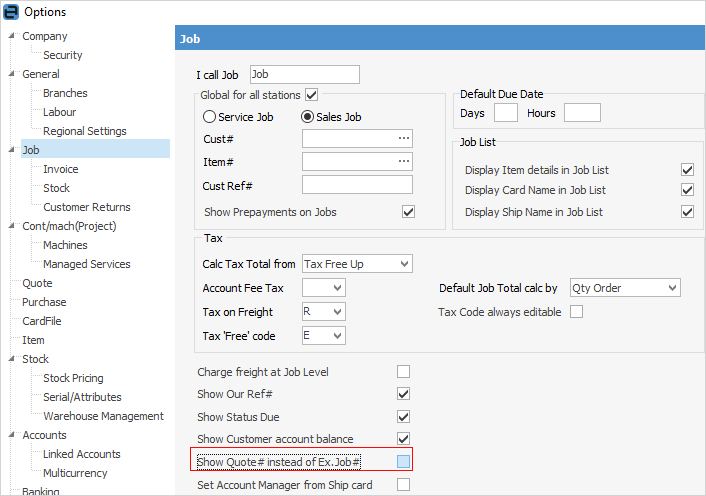This screenshot has height=496, width=706.
Task: Click the Options window app icon
Action: pos(10,11)
